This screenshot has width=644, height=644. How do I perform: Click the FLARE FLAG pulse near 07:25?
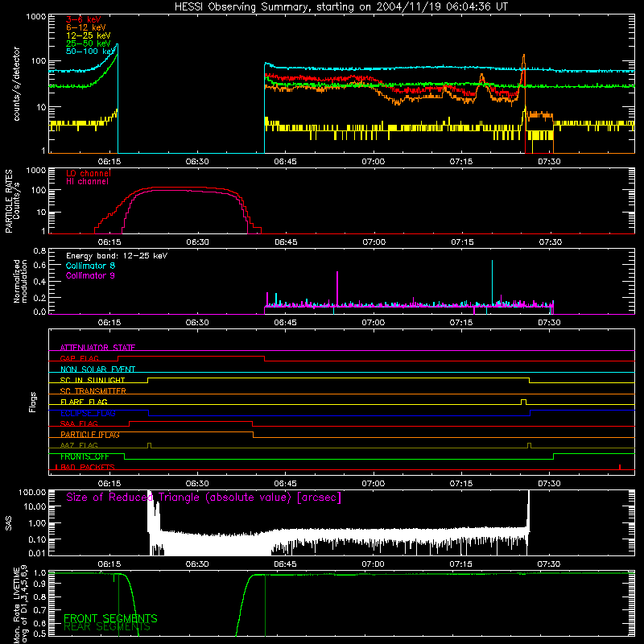tap(523, 402)
